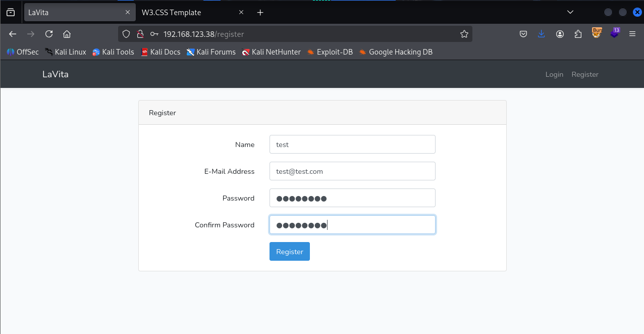
Task: Open the hamburger application menu
Action: [632, 34]
